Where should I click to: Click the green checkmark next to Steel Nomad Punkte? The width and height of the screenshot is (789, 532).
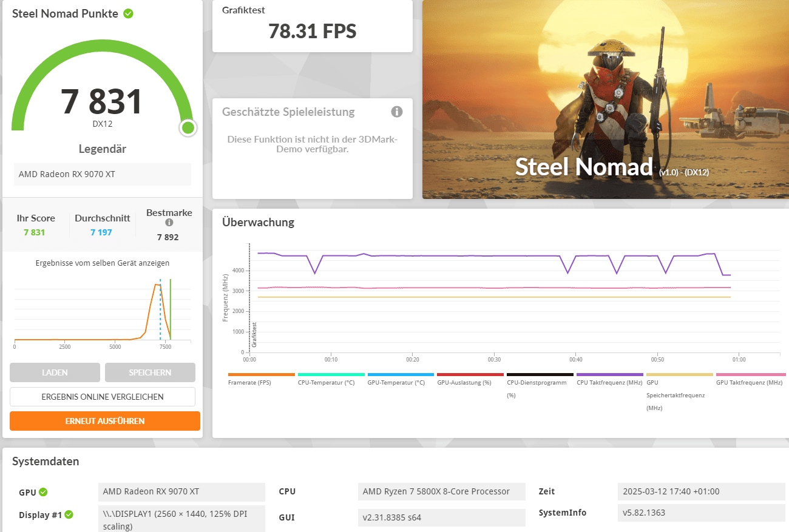coord(128,13)
